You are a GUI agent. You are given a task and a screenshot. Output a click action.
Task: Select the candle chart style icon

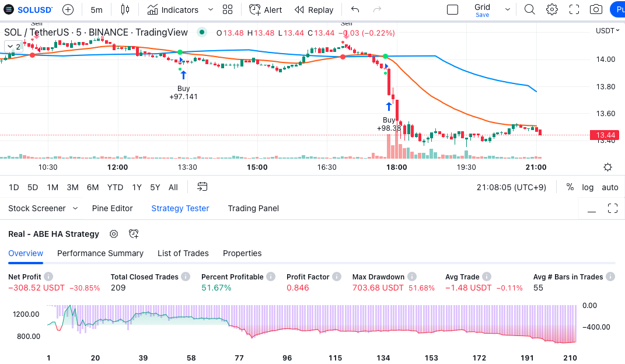coord(125,9)
